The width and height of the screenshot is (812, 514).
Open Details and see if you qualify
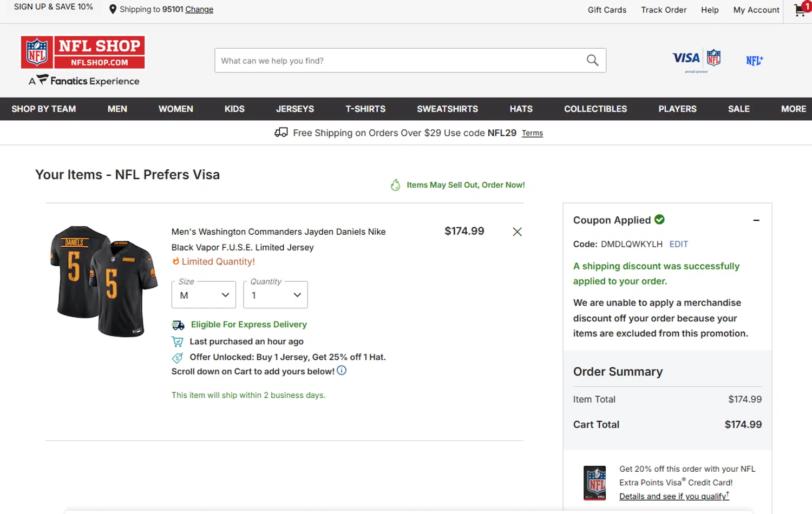(674, 496)
